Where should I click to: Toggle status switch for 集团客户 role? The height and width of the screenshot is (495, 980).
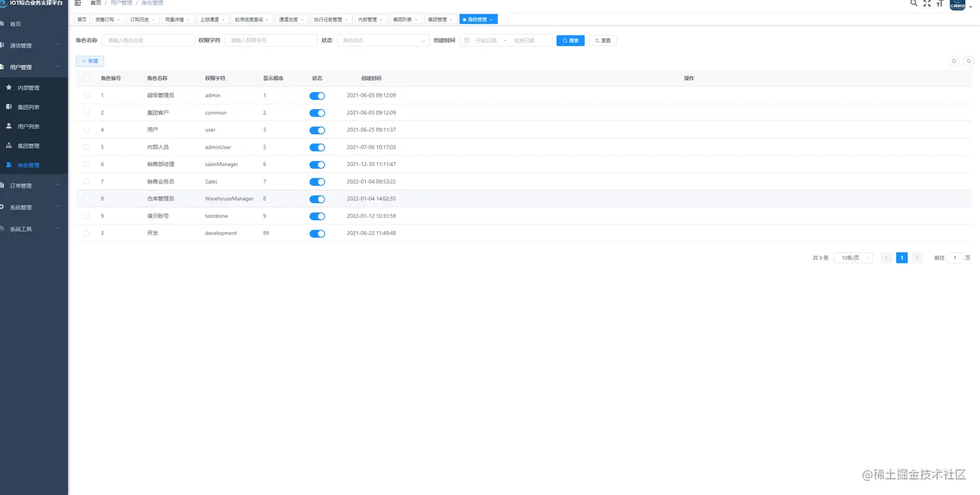(x=317, y=113)
